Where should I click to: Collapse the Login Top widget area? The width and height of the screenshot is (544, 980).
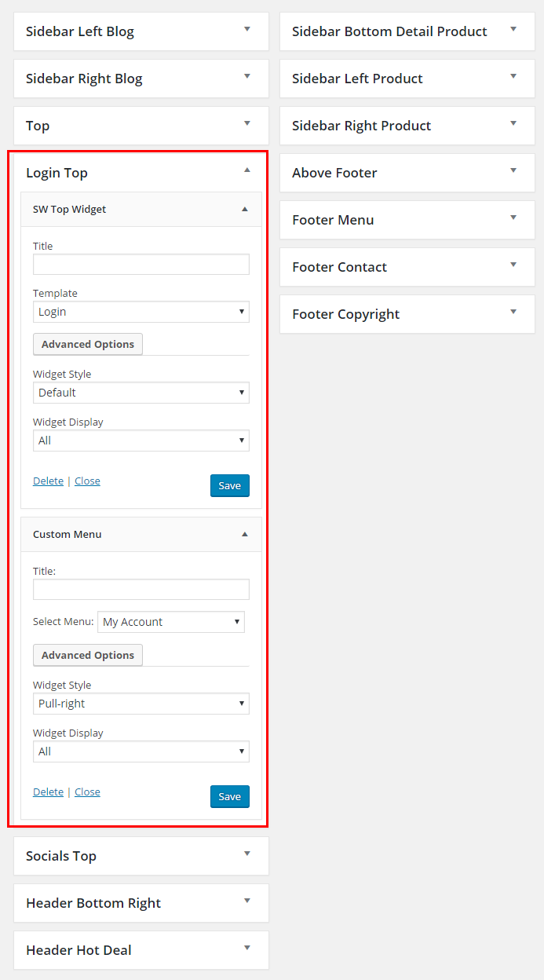coord(246,170)
